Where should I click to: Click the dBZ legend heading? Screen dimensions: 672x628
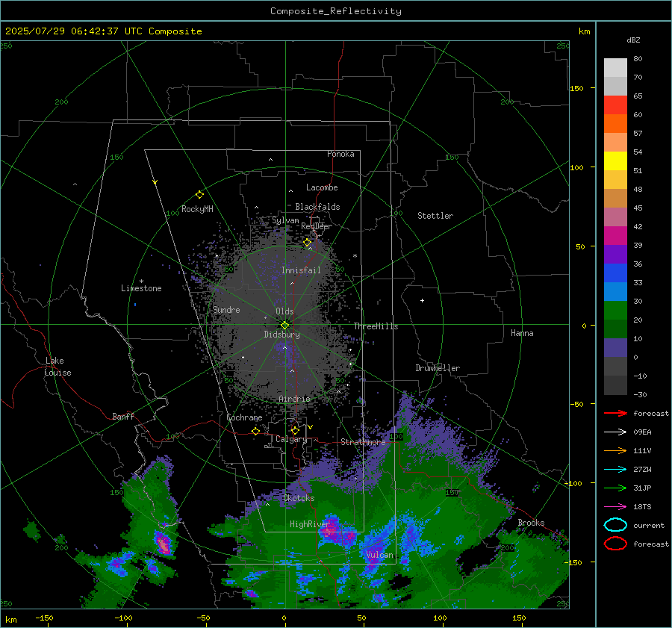pos(633,40)
